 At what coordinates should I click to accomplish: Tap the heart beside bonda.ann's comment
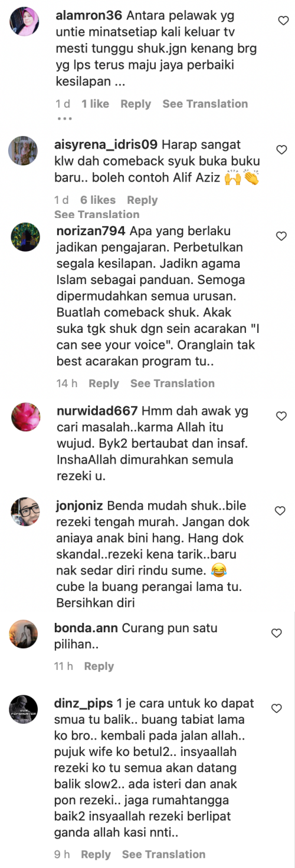(276, 633)
